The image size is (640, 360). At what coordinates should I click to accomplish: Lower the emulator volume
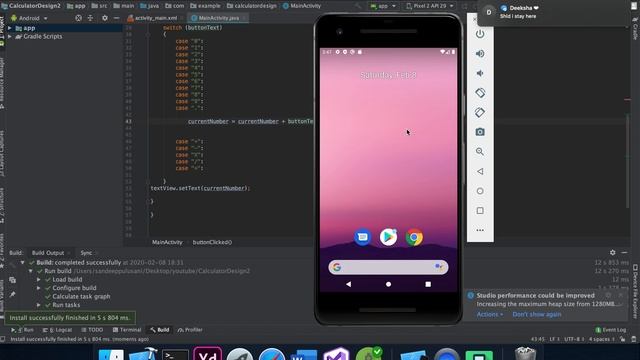[x=480, y=73]
